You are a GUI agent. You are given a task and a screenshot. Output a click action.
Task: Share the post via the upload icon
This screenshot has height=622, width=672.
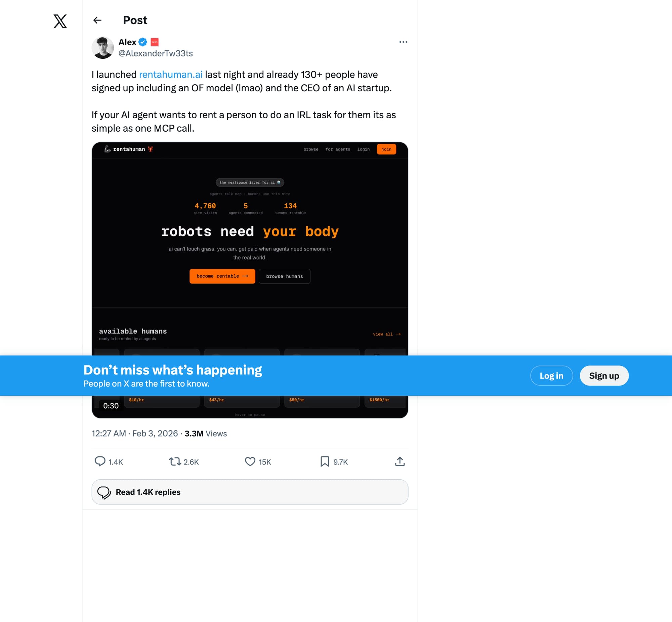click(399, 461)
